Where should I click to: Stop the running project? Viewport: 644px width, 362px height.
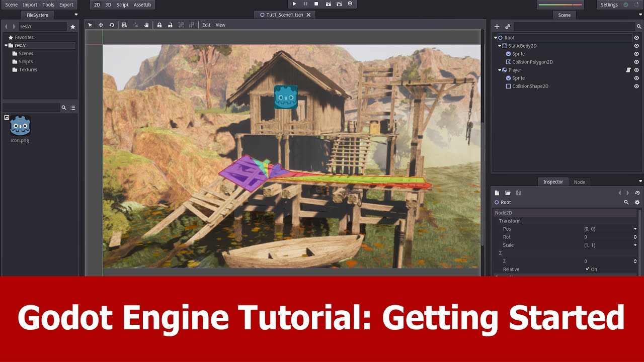tap(316, 4)
